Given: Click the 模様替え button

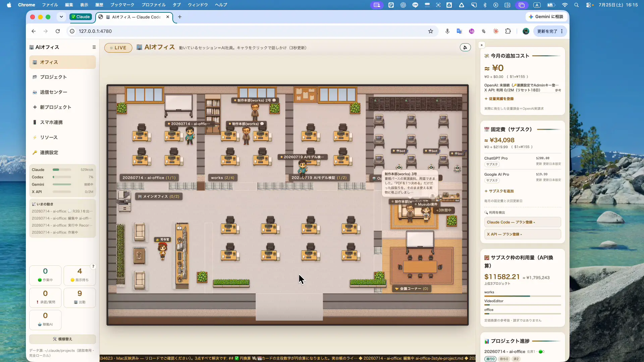Looking at the screenshot, I should click(x=62, y=339).
